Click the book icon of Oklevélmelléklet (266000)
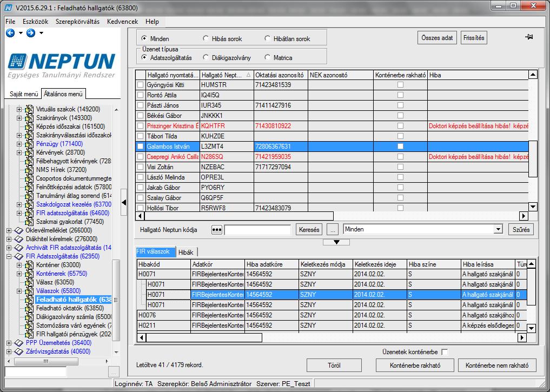This screenshot has width=550, height=392. click(x=19, y=230)
